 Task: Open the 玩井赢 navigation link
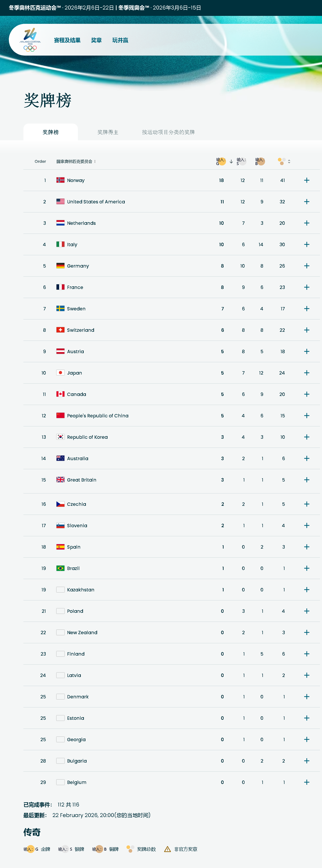120,40
